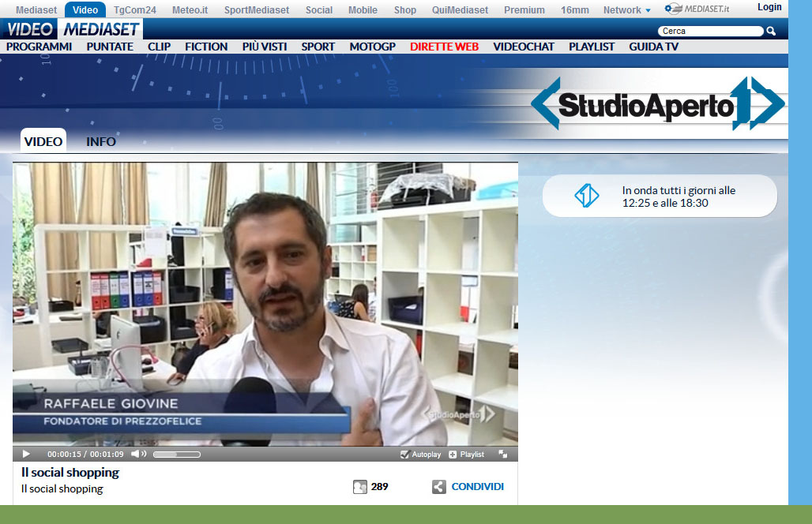Focus the Cerca search field
Image resolution: width=812 pixels, height=524 pixels.
point(710,31)
